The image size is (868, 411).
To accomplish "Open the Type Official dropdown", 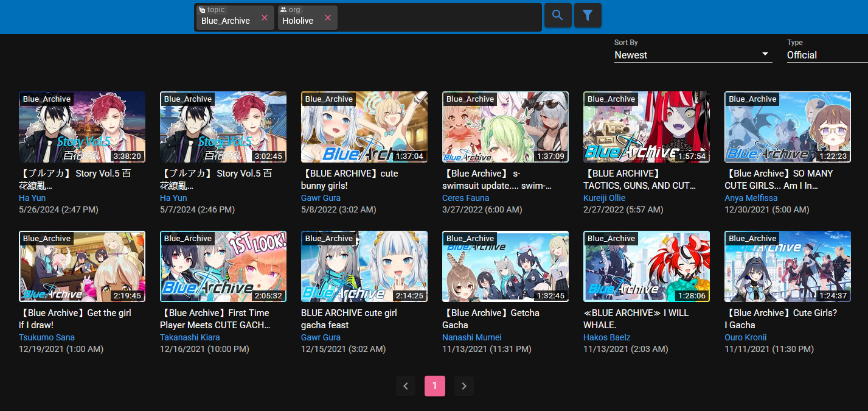I will pyautogui.click(x=826, y=55).
